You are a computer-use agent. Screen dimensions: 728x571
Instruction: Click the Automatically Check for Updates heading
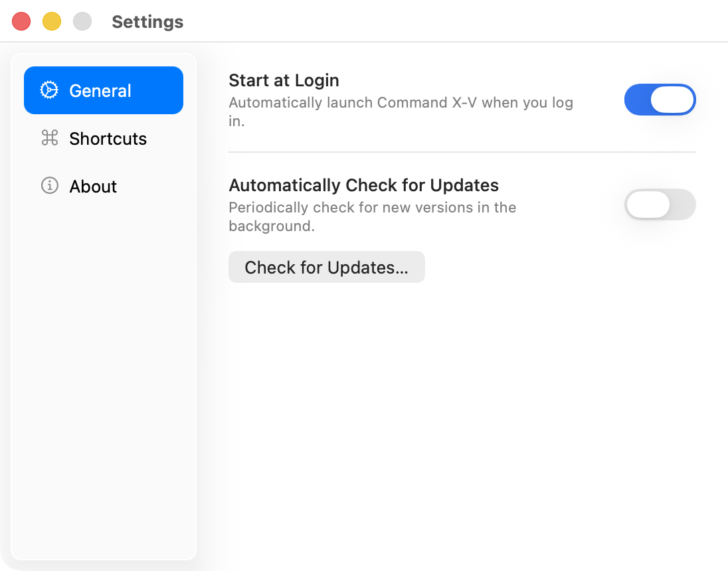coord(363,185)
